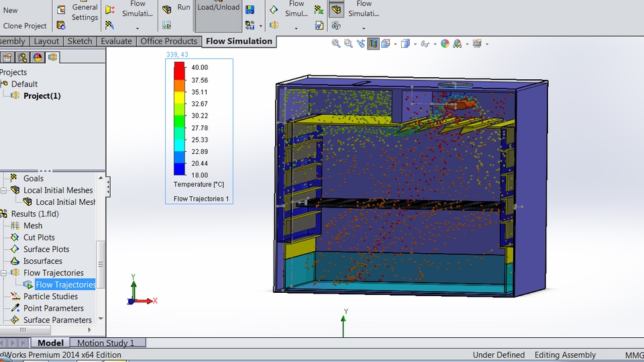This screenshot has height=362, width=644.
Task: Click the DisplayManager panel tab icon
Action: click(38, 58)
